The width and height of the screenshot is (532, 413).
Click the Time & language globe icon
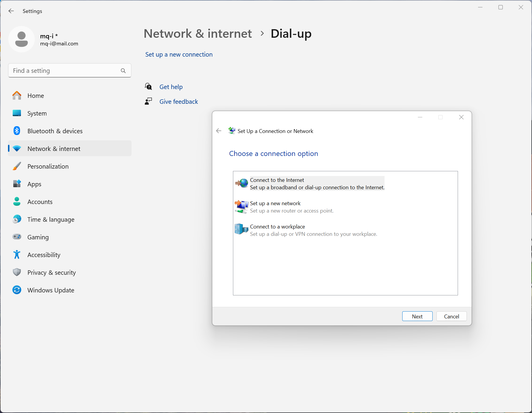(17, 219)
